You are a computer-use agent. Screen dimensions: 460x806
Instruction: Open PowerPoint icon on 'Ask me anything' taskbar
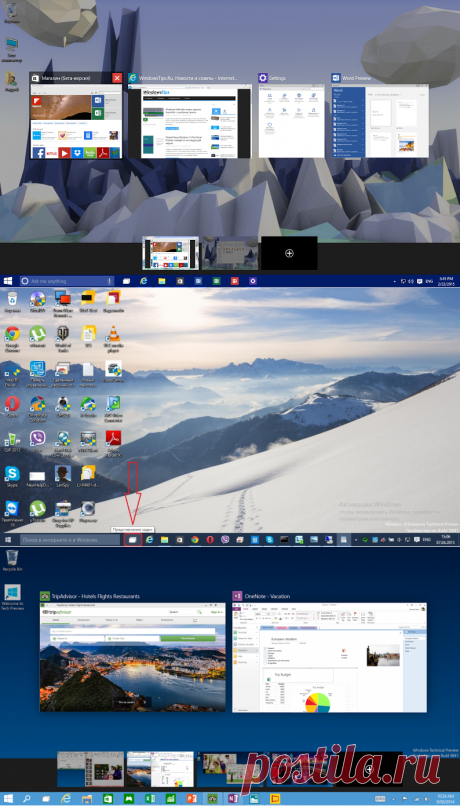[234, 281]
